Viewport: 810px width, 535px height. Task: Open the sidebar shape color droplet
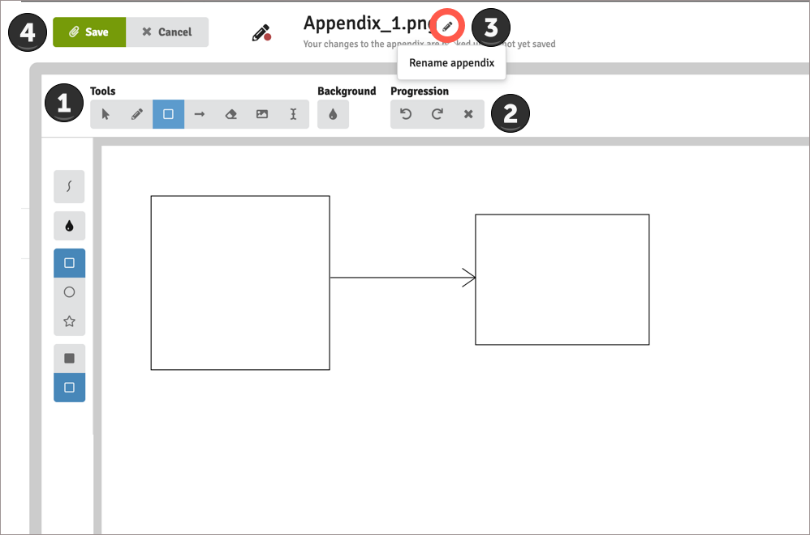(x=69, y=226)
